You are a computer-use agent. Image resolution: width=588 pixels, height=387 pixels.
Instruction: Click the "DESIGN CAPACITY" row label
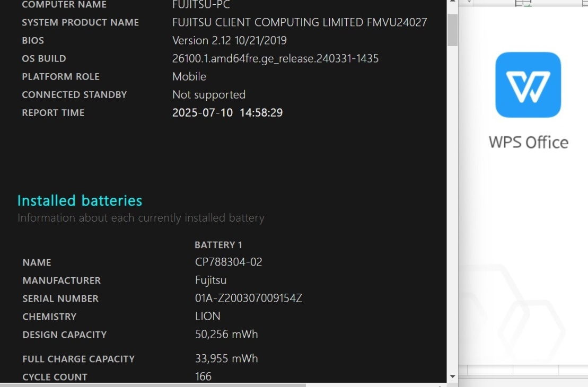(65, 335)
